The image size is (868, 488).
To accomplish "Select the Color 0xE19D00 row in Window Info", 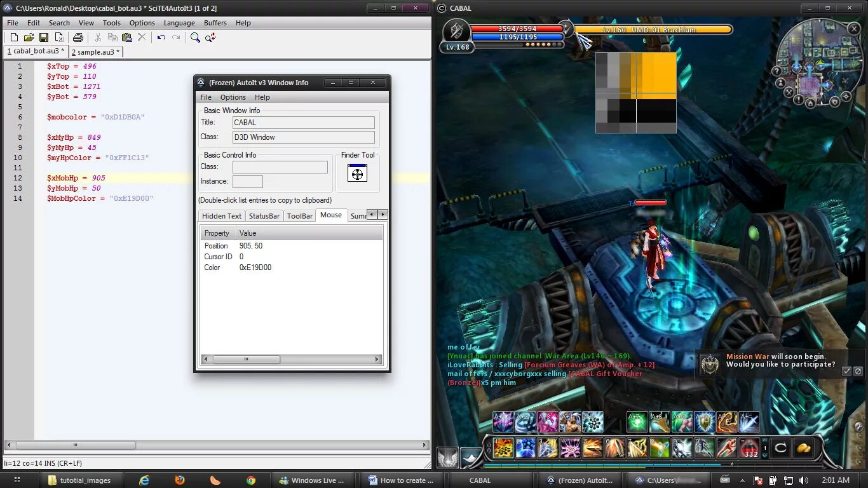I will tap(292, 268).
